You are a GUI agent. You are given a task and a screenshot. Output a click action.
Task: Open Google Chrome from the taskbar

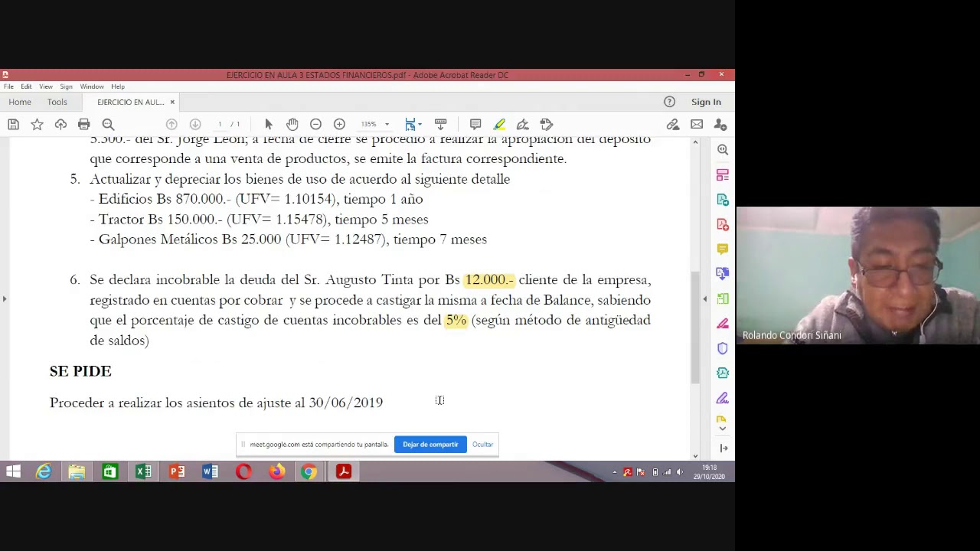tap(309, 471)
